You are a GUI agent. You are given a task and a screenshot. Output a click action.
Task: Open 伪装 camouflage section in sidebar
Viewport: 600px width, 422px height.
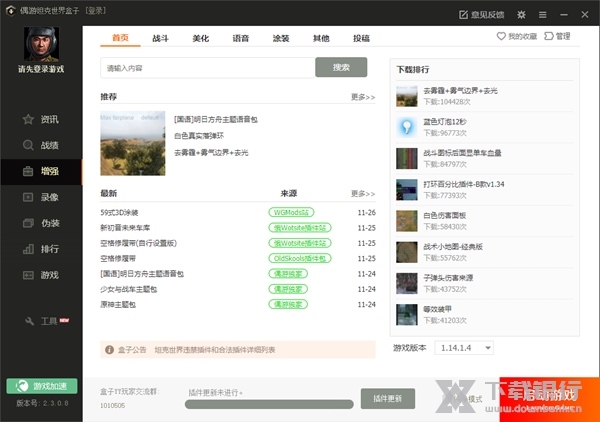coord(41,223)
